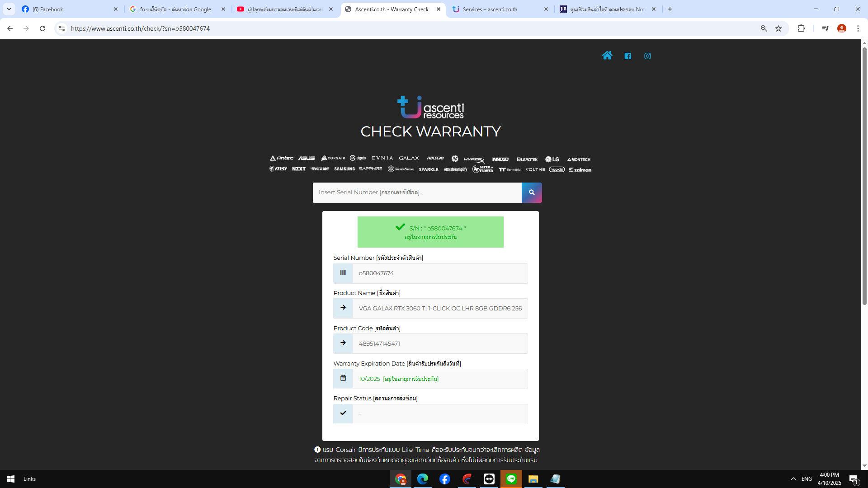Bookmark this page with the star icon
868x488 pixels.
coord(778,28)
